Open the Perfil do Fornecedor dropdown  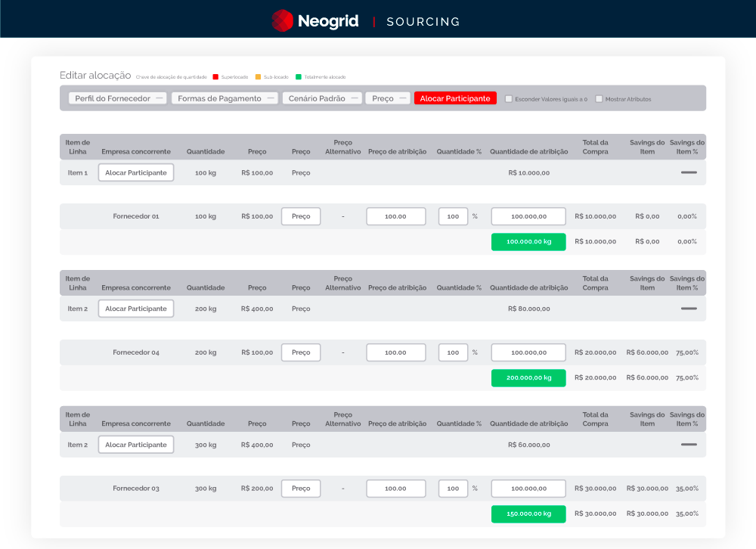click(x=117, y=98)
